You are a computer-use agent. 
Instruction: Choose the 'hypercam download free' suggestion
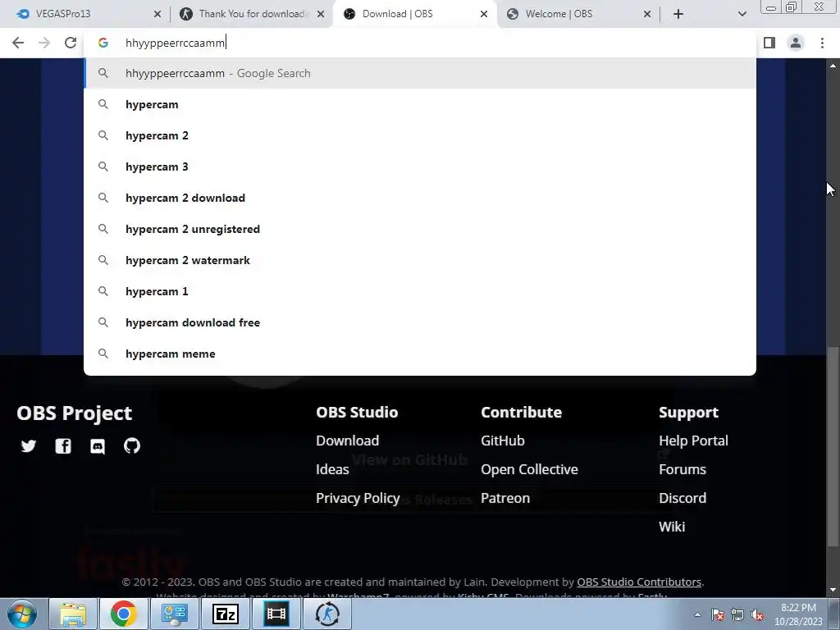pyautogui.click(x=420, y=322)
